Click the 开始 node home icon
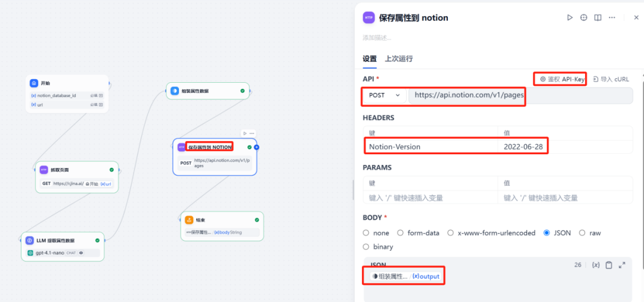Screen dimensions: 644x302 (x=33, y=83)
